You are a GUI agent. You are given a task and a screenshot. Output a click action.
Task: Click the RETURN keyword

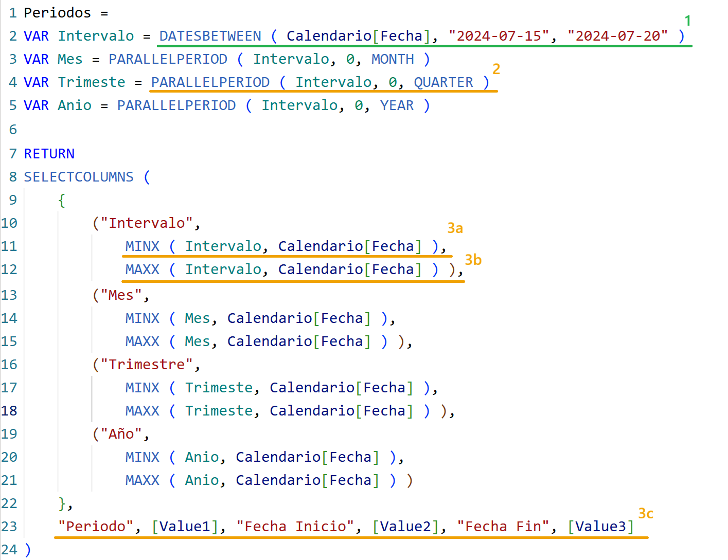(49, 154)
